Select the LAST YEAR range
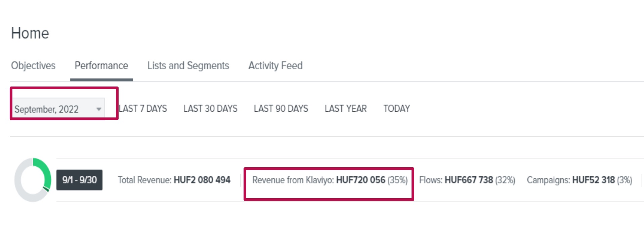644x240 pixels. click(346, 109)
